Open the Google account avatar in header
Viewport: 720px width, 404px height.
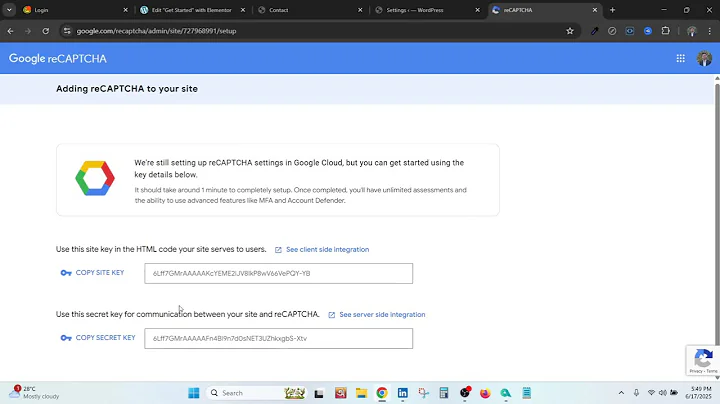704,58
